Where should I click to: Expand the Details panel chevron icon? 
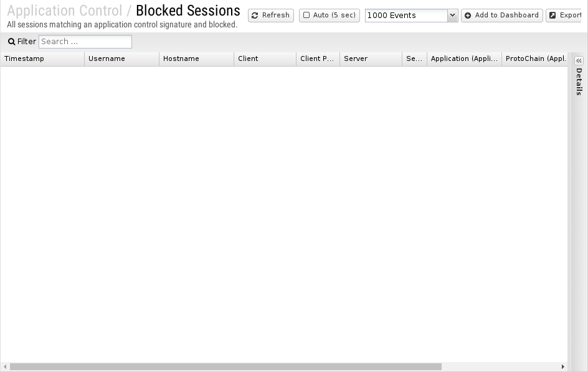(x=579, y=61)
